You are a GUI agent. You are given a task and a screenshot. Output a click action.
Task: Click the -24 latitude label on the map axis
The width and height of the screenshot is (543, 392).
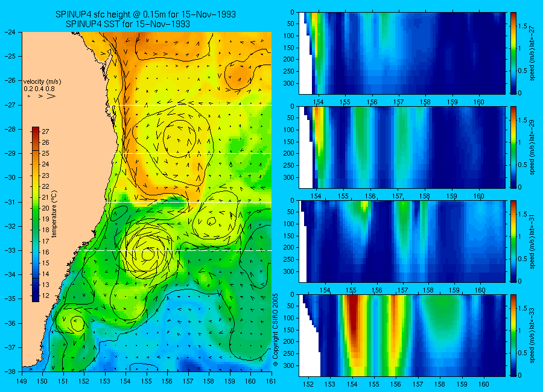[10, 32]
